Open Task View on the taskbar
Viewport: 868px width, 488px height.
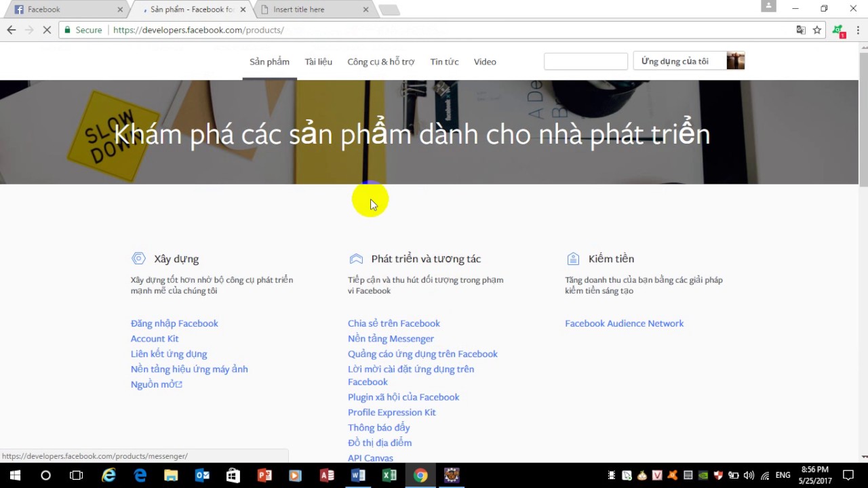point(76,475)
